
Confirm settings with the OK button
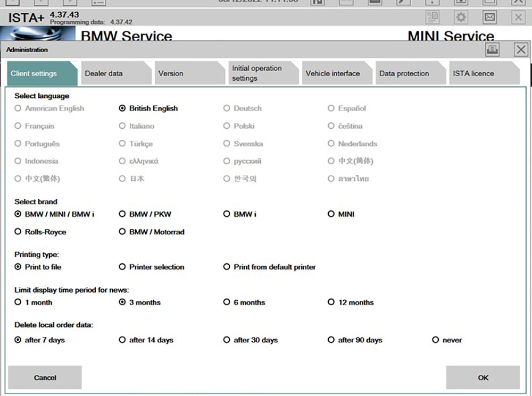tap(483, 377)
